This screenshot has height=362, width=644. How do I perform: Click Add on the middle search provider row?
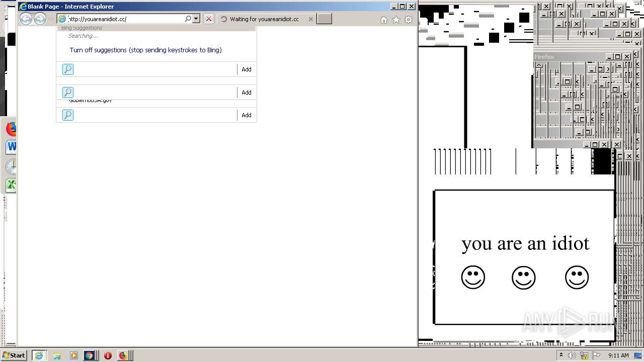pyautogui.click(x=247, y=93)
